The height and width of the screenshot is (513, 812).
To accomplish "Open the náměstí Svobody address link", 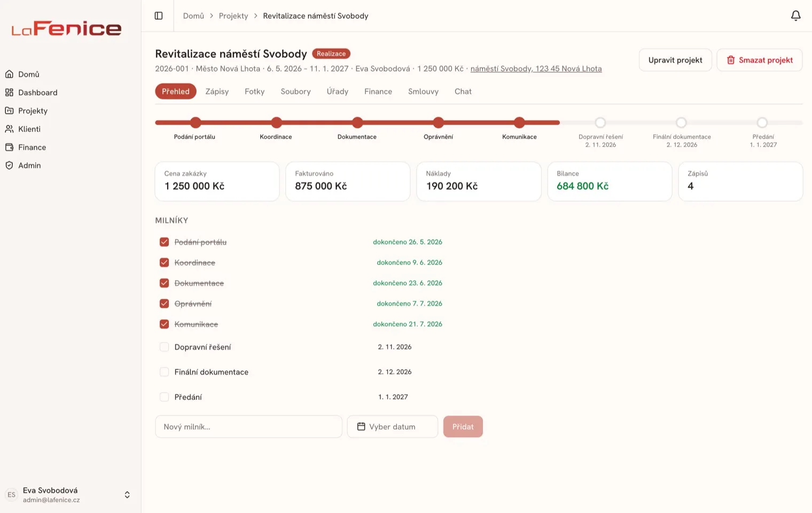I will pyautogui.click(x=536, y=68).
